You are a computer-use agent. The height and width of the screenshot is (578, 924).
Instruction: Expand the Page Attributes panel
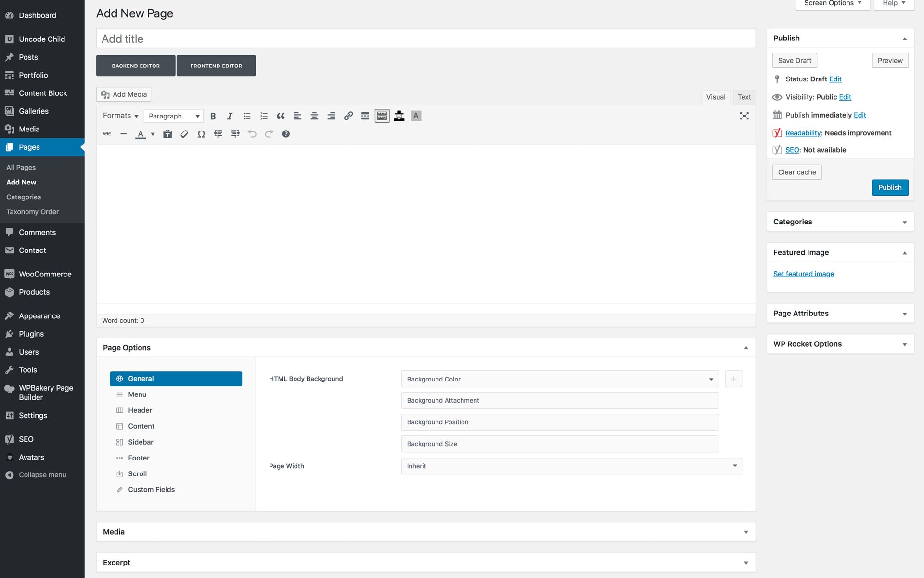point(840,313)
